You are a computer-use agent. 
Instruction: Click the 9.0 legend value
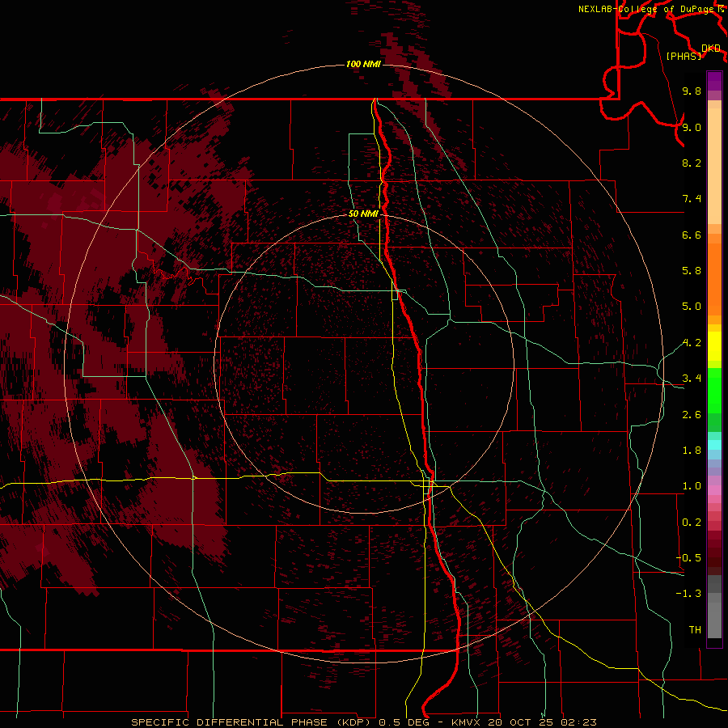(692, 127)
